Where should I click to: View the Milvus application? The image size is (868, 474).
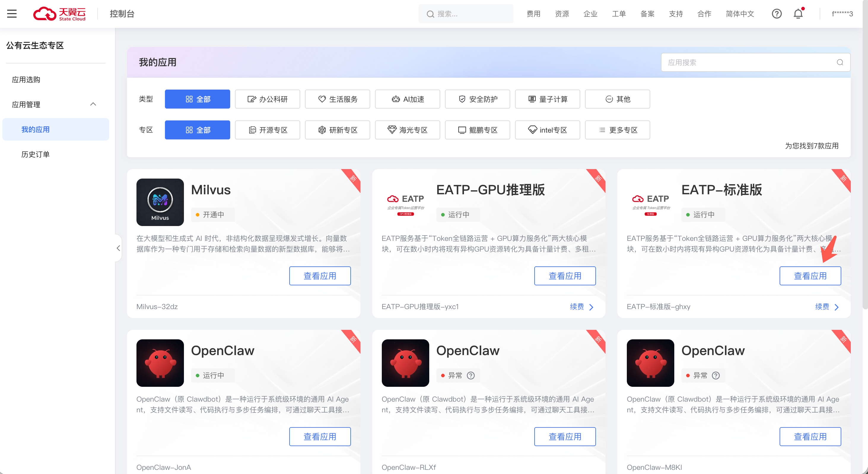coord(320,276)
